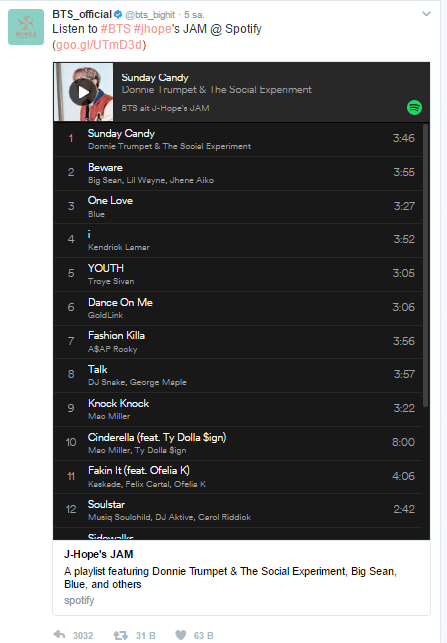Select YOUTH by Troye Sivan

pos(238,274)
